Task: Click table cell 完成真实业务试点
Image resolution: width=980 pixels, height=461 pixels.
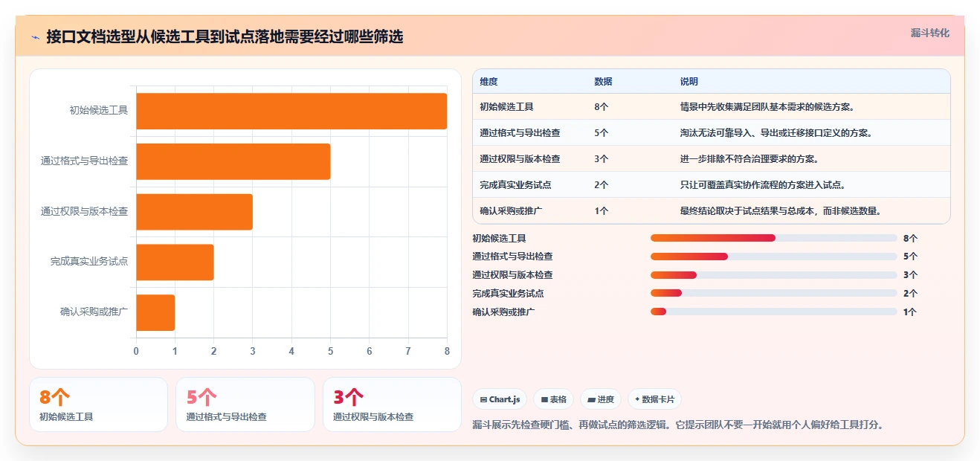Action: coord(515,185)
